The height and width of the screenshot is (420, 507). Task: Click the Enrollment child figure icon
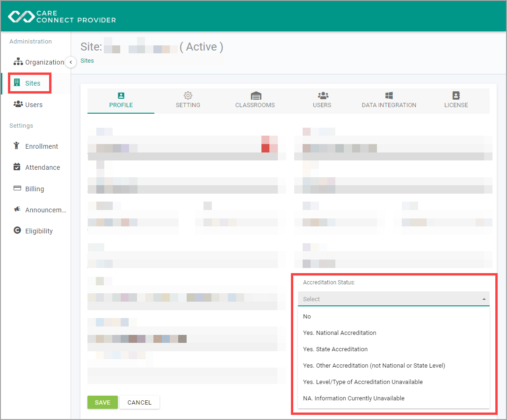[16, 146]
